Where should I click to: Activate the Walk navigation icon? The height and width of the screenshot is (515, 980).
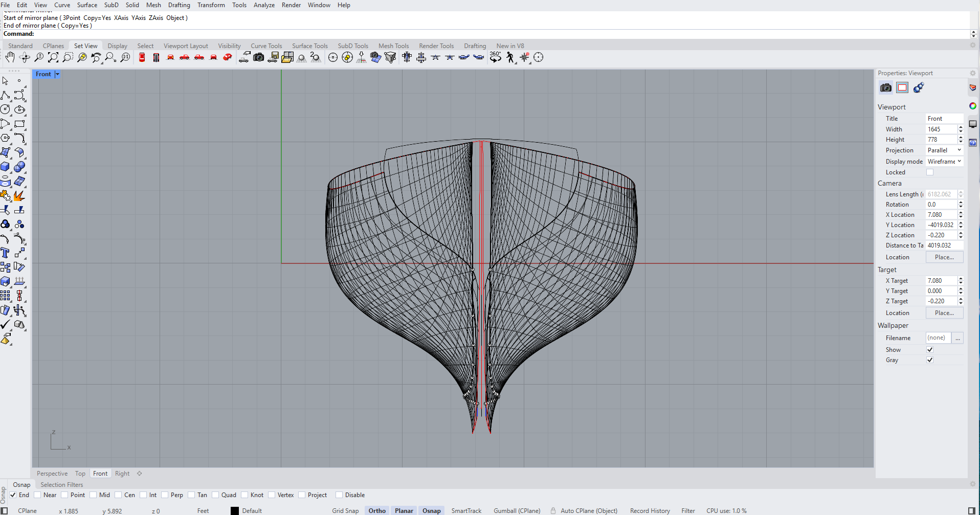(x=510, y=57)
